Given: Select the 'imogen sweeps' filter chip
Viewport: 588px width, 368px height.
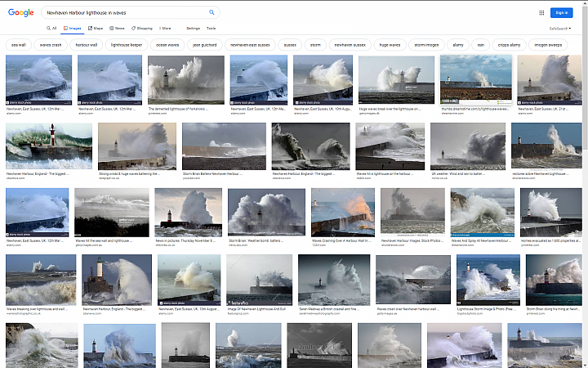Looking at the screenshot, I should coord(548,45).
